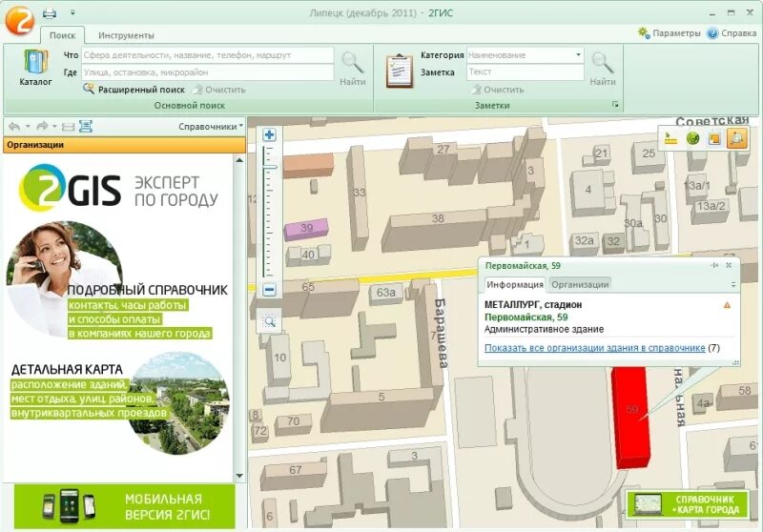Click building 38 on the map

(436, 229)
